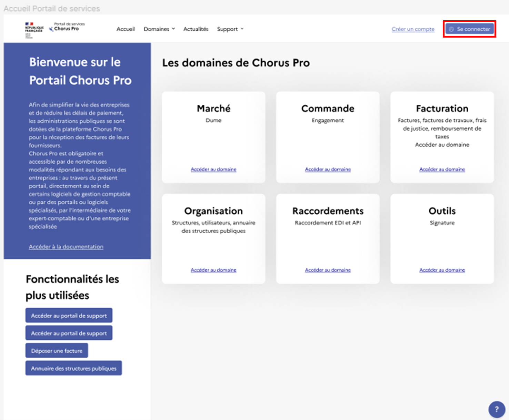
Task: Open the help question mark button
Action: pyautogui.click(x=497, y=409)
